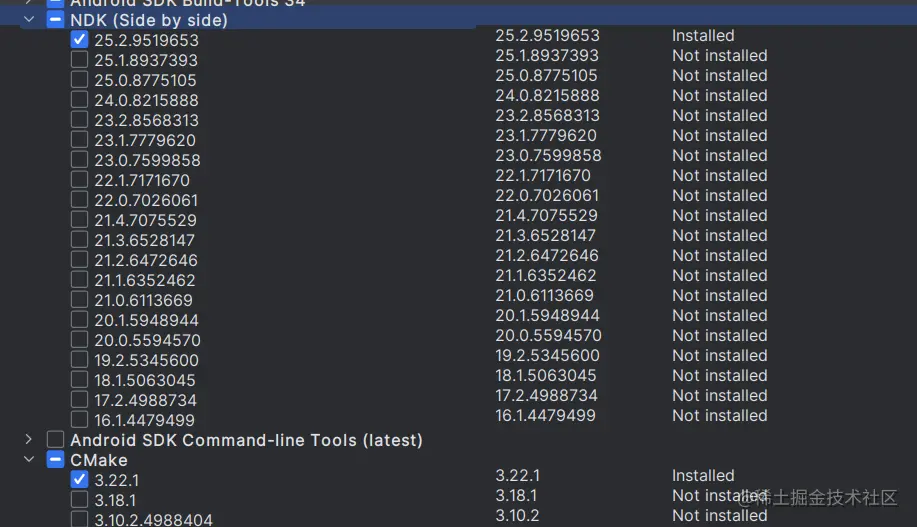Screen dimensions: 917x527
Task: Click the 25.2.9519653 name label in tree
Action: coord(146,40)
